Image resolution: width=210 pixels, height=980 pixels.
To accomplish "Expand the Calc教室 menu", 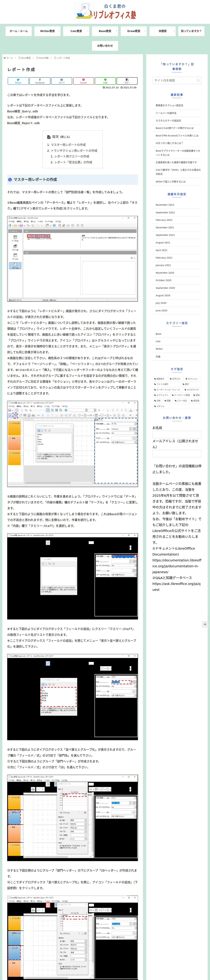I will pyautogui.click(x=76, y=31).
